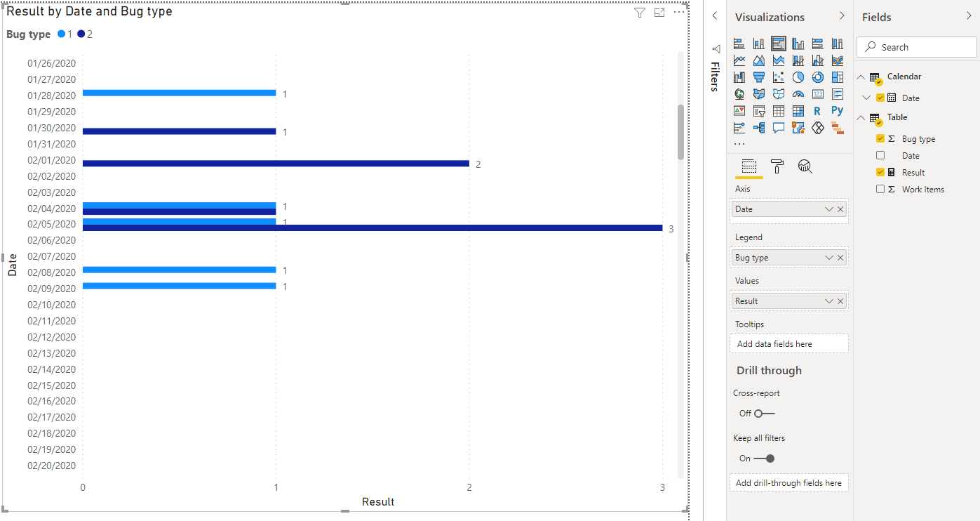Choose the Donut chart visual
Image resolution: width=980 pixels, height=521 pixels.
[818, 77]
